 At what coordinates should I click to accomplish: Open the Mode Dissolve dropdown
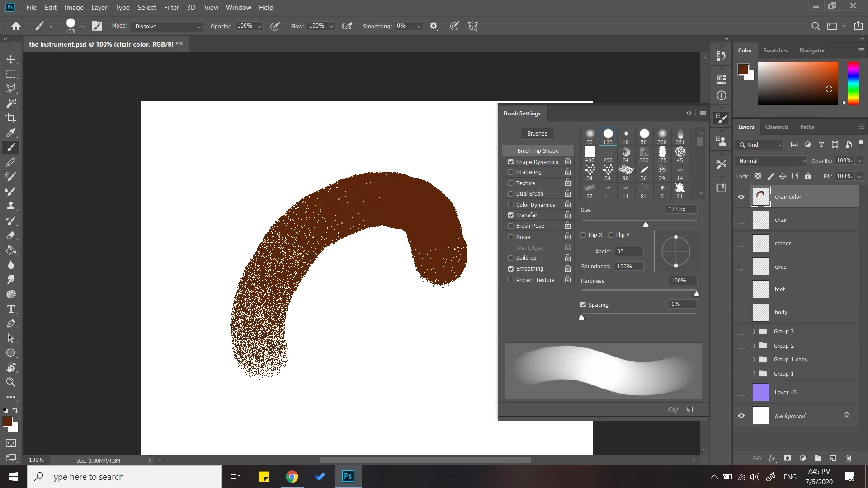click(x=167, y=26)
